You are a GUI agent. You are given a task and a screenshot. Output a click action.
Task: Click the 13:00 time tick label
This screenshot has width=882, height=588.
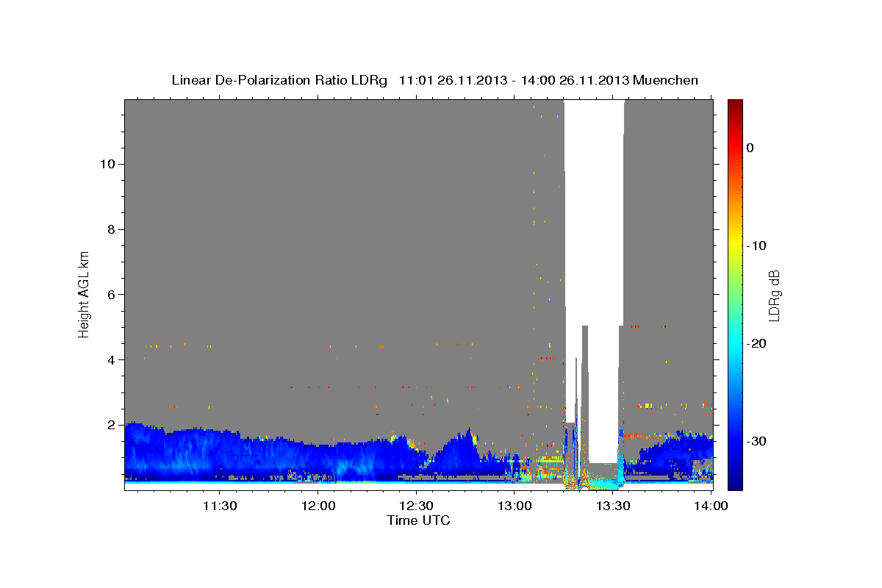tap(514, 506)
